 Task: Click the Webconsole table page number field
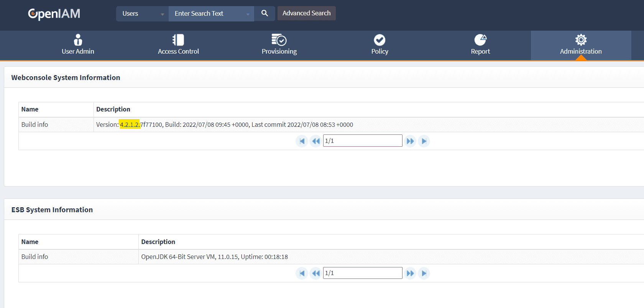363,141
